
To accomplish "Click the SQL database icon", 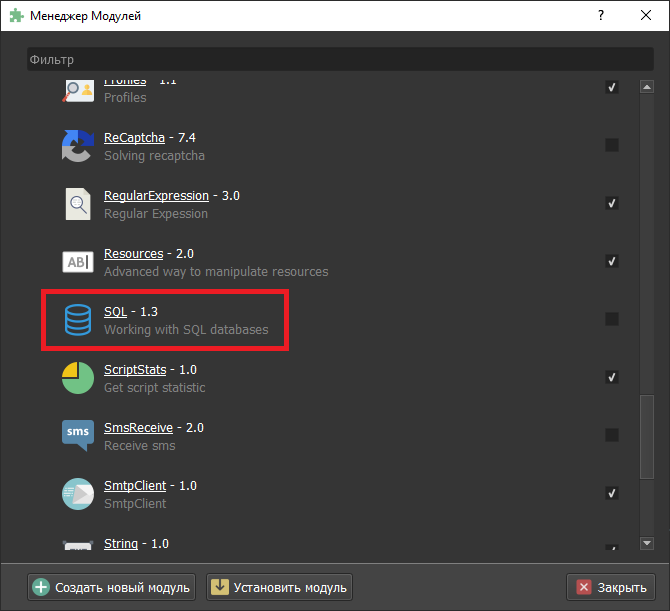I will point(77,320).
